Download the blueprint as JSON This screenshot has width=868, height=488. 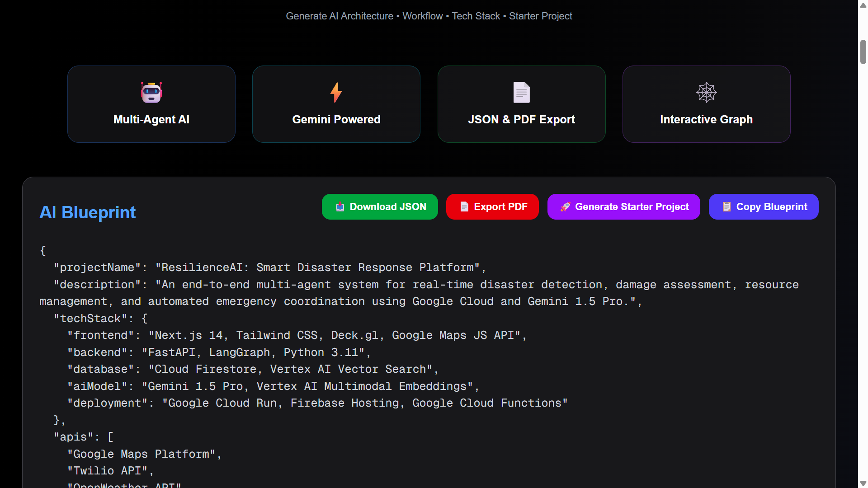tap(380, 207)
